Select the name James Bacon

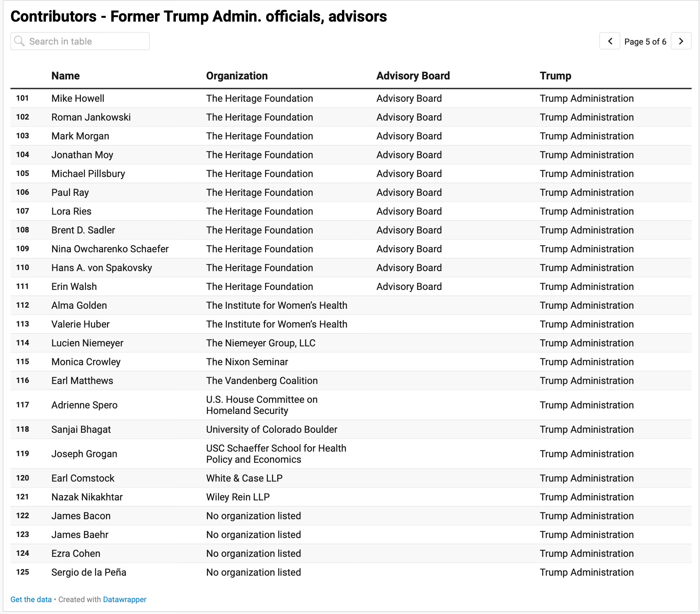point(81,516)
